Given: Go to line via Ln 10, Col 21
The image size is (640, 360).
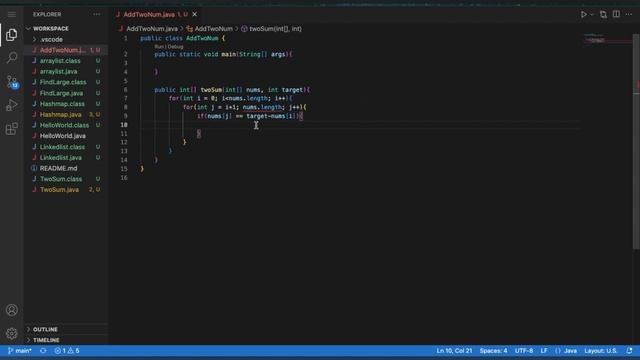Looking at the screenshot, I should pos(454,351).
